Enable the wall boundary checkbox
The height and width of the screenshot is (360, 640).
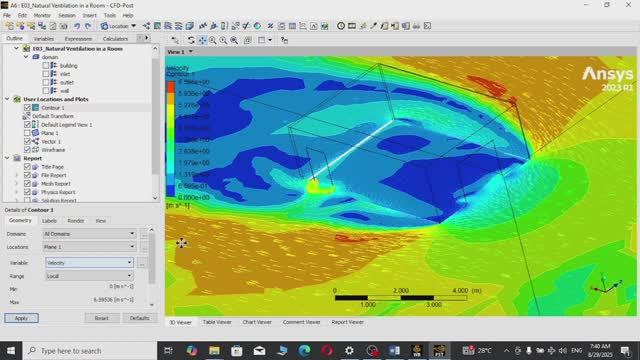[x=46, y=91]
